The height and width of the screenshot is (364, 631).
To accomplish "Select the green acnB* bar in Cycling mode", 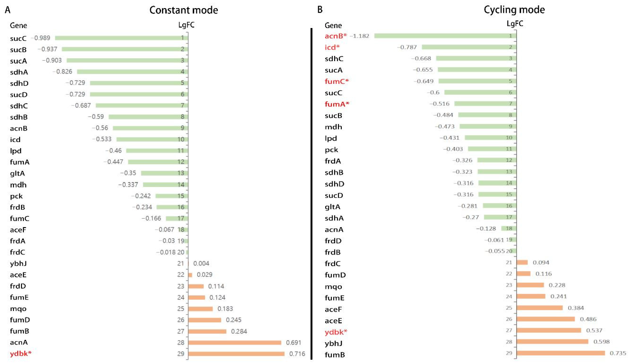I will pos(445,36).
